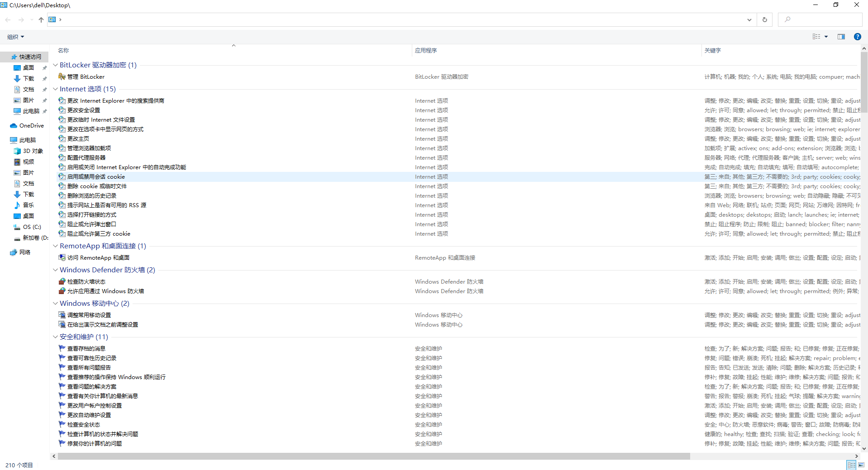The image size is (868, 470).
Task: Click the flag icon next to 查看存档的消息
Action: pos(62,348)
